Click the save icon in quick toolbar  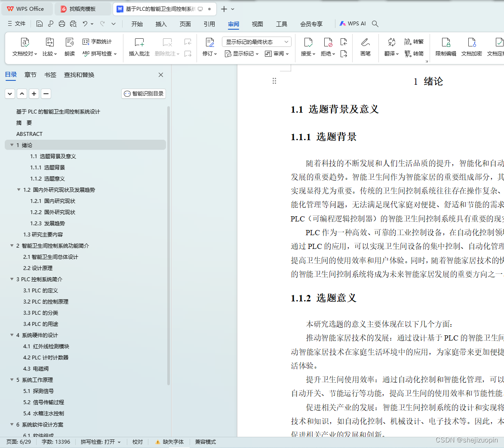coord(39,24)
